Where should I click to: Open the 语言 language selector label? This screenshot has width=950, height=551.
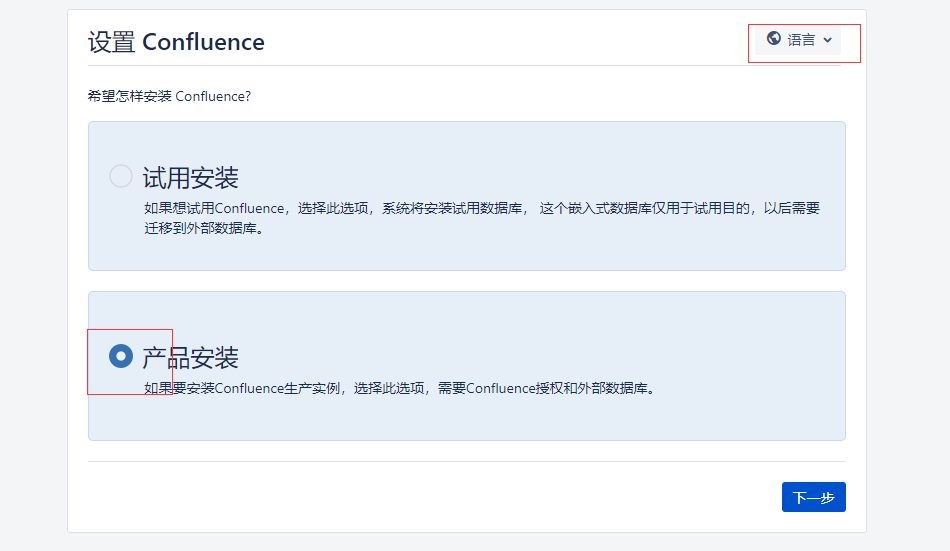point(801,40)
